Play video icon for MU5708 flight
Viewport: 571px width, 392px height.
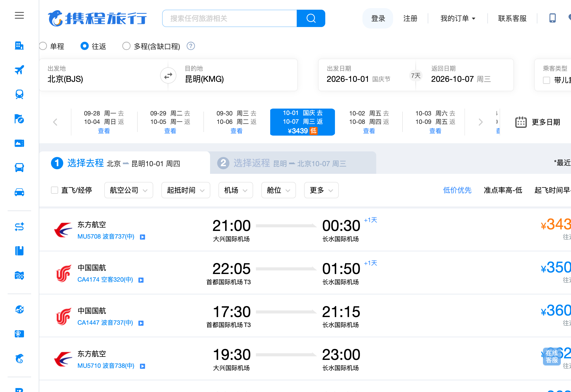(142, 237)
